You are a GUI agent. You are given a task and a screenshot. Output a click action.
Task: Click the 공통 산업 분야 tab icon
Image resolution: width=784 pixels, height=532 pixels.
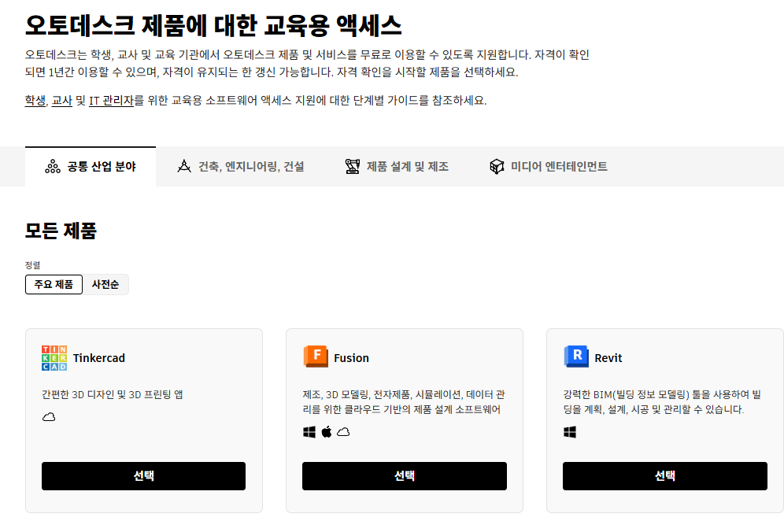point(53,167)
